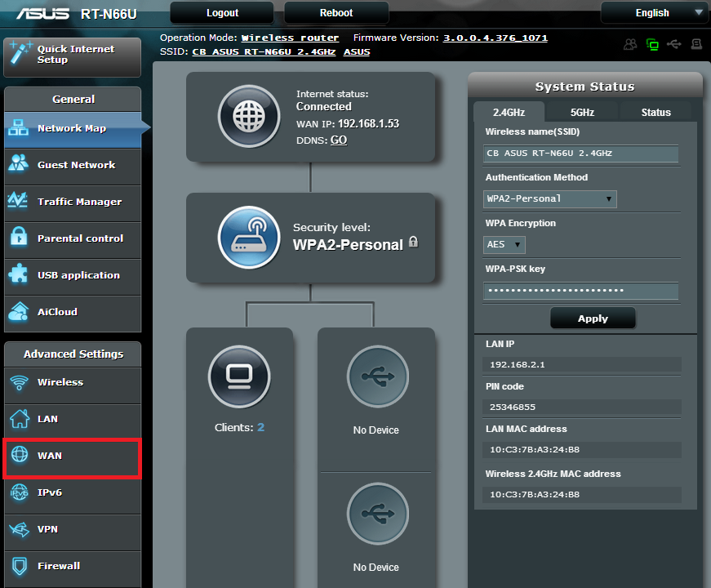
Task: Click the Parental control padlock icon
Action: point(19,236)
